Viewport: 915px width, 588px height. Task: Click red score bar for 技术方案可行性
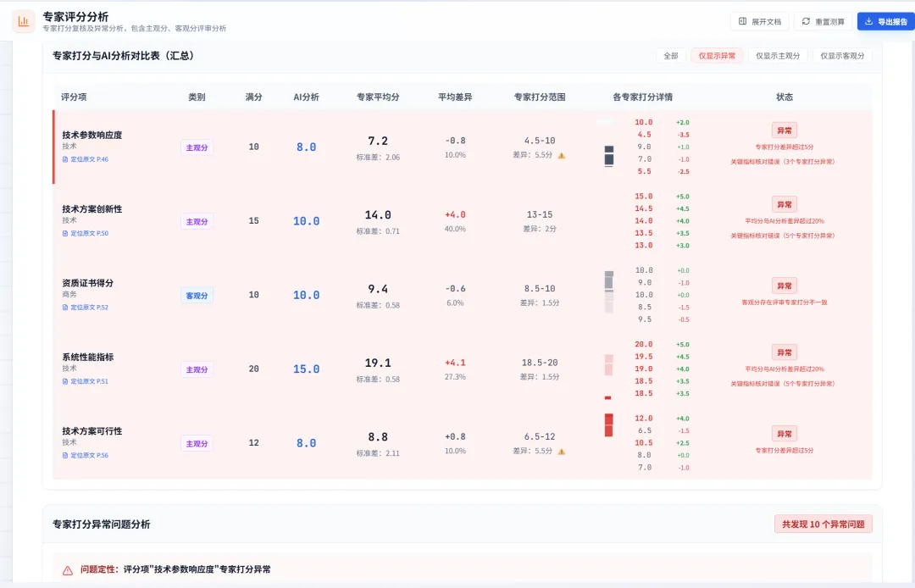tap(608, 424)
